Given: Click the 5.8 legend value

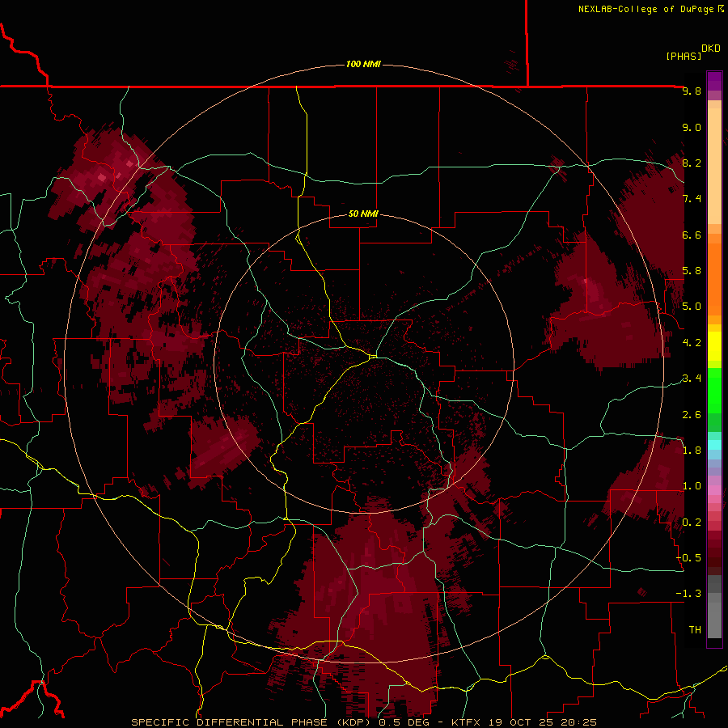Looking at the screenshot, I should [x=692, y=271].
